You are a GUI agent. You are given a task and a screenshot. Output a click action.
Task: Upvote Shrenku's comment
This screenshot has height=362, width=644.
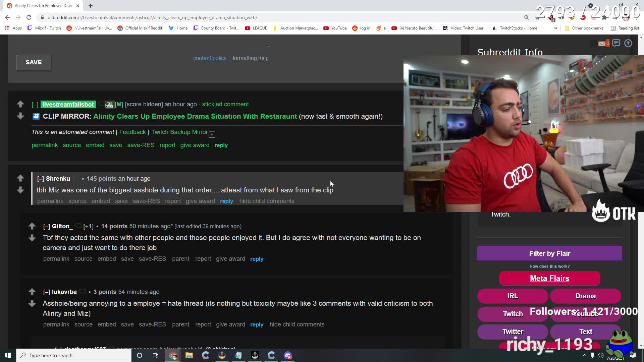(x=20, y=178)
